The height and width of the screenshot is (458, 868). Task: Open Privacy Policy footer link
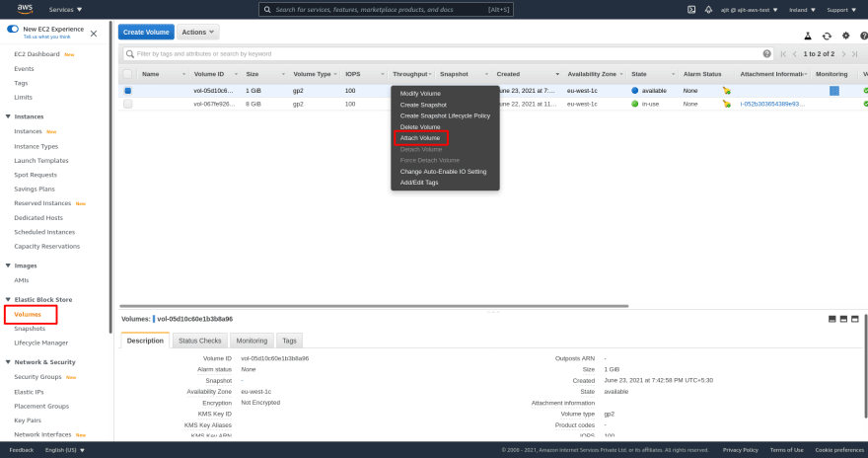(x=740, y=450)
